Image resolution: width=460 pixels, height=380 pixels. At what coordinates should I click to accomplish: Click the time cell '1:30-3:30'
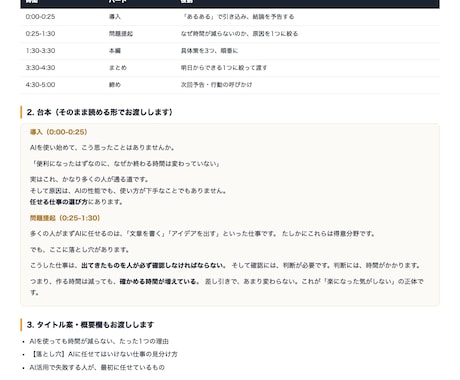click(40, 51)
